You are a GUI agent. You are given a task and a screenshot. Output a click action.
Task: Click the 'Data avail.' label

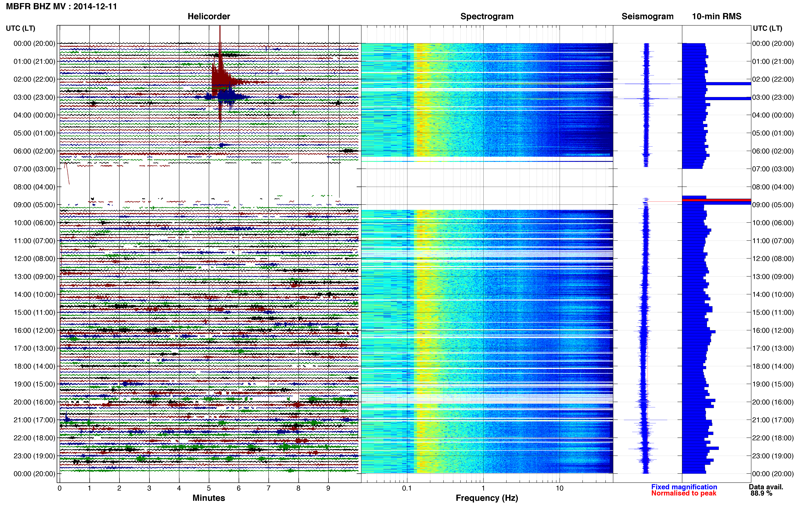point(766,487)
